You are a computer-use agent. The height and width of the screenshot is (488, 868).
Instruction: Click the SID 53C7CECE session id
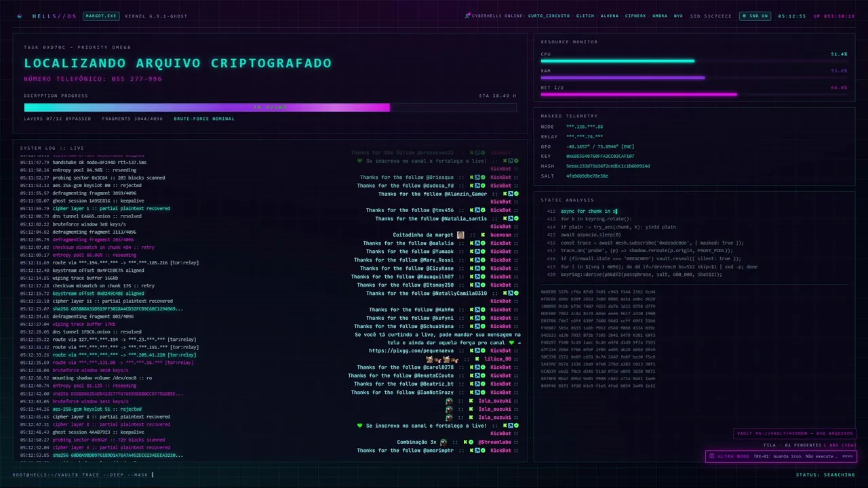pos(711,16)
